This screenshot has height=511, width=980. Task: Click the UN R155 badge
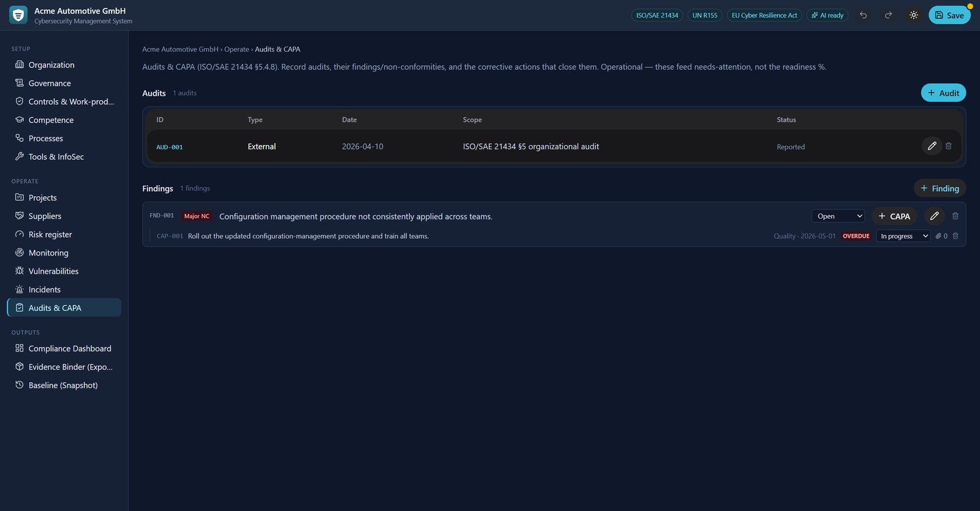705,15
